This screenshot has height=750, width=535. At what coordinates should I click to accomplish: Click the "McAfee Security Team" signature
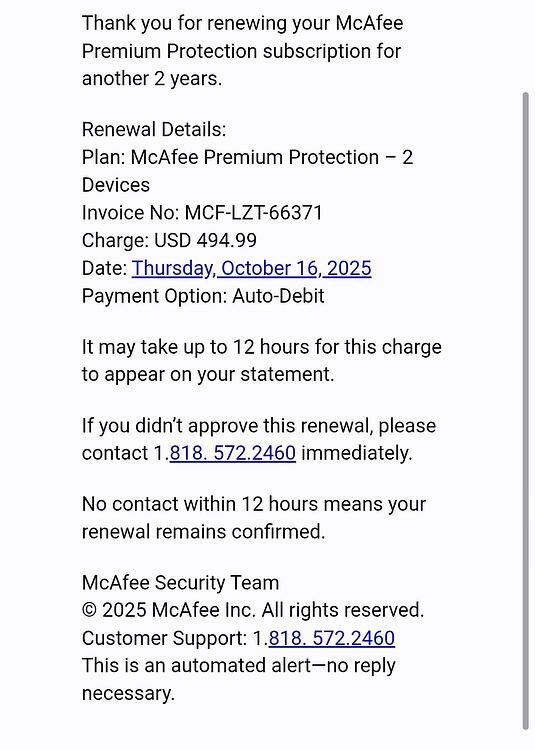point(180,583)
